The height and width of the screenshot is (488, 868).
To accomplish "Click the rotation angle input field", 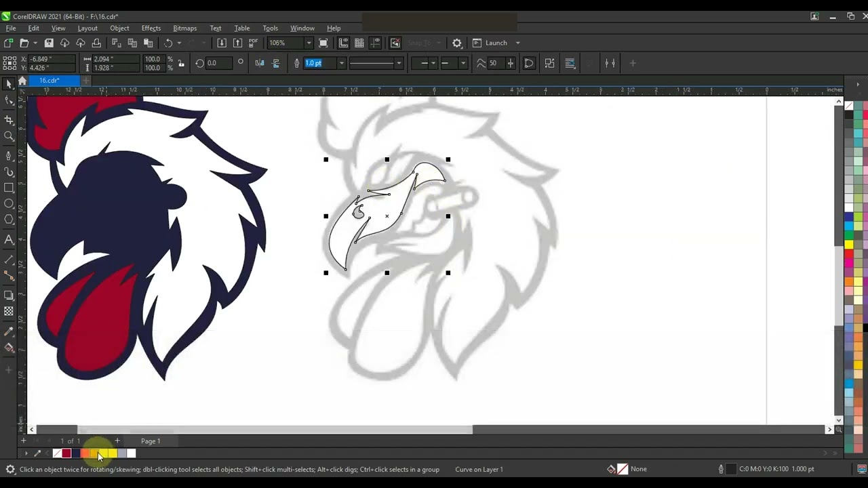I will [x=219, y=63].
